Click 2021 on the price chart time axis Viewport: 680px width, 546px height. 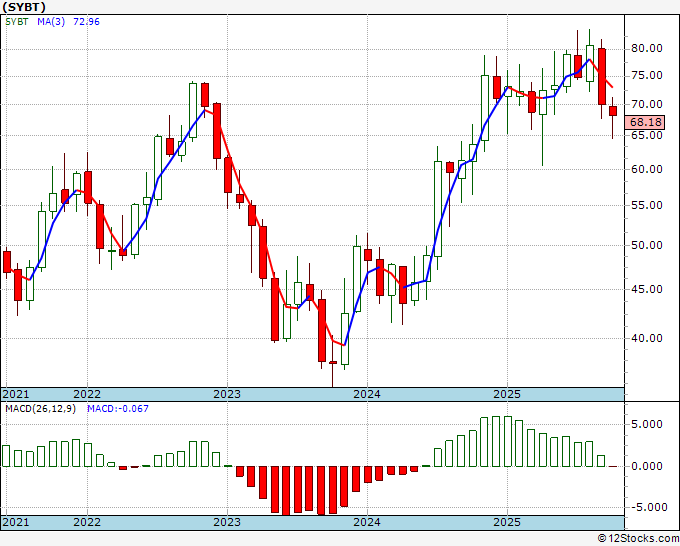[x=16, y=394]
